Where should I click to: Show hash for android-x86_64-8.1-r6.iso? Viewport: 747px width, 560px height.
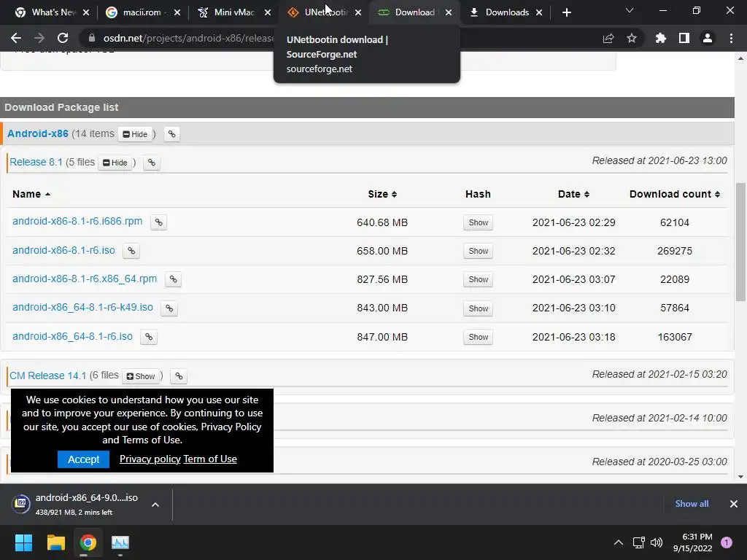(479, 337)
